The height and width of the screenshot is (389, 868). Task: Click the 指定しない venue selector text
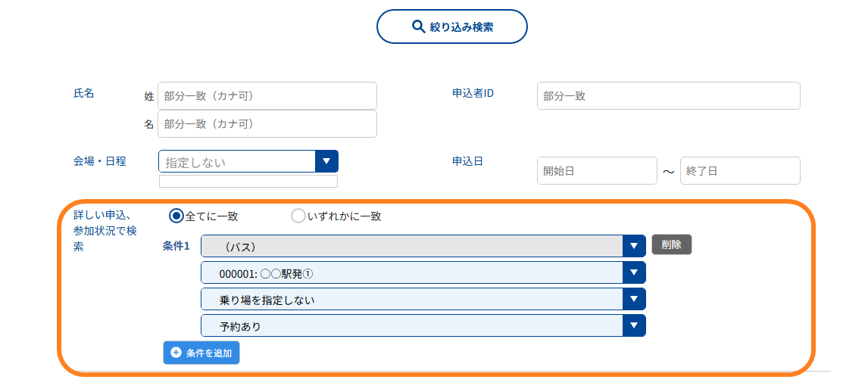195,163
